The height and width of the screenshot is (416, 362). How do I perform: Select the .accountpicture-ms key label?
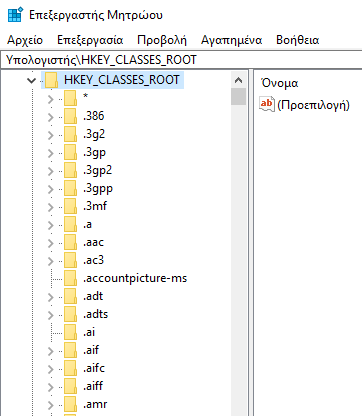135,278
